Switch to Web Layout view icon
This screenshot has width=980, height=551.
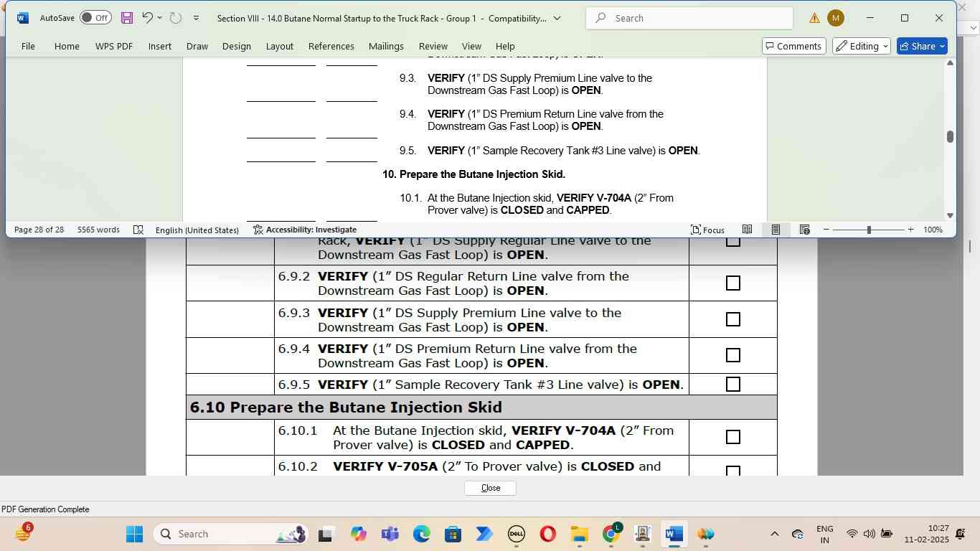[804, 230]
